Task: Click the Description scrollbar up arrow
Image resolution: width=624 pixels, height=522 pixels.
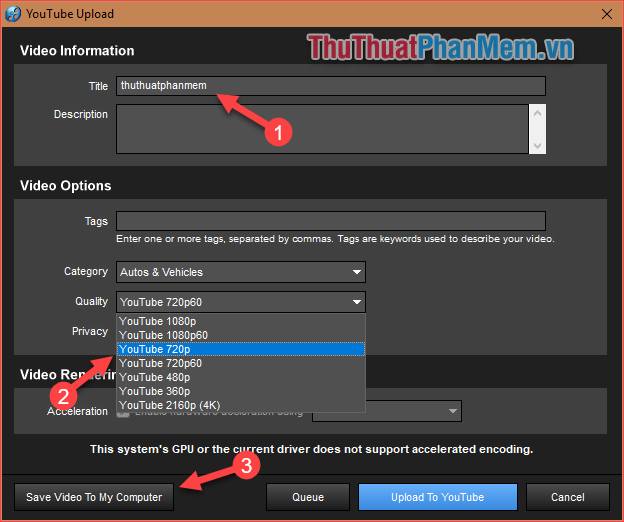Action: pyautogui.click(x=537, y=113)
